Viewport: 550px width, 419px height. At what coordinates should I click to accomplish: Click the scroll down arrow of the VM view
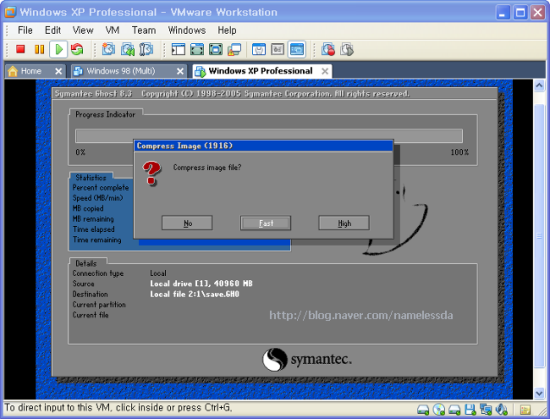click(539, 393)
